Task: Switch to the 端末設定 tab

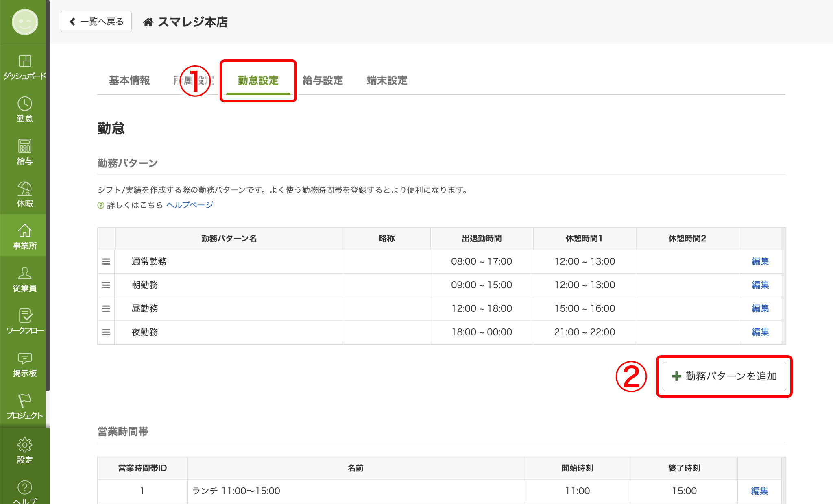Action: pyautogui.click(x=387, y=80)
